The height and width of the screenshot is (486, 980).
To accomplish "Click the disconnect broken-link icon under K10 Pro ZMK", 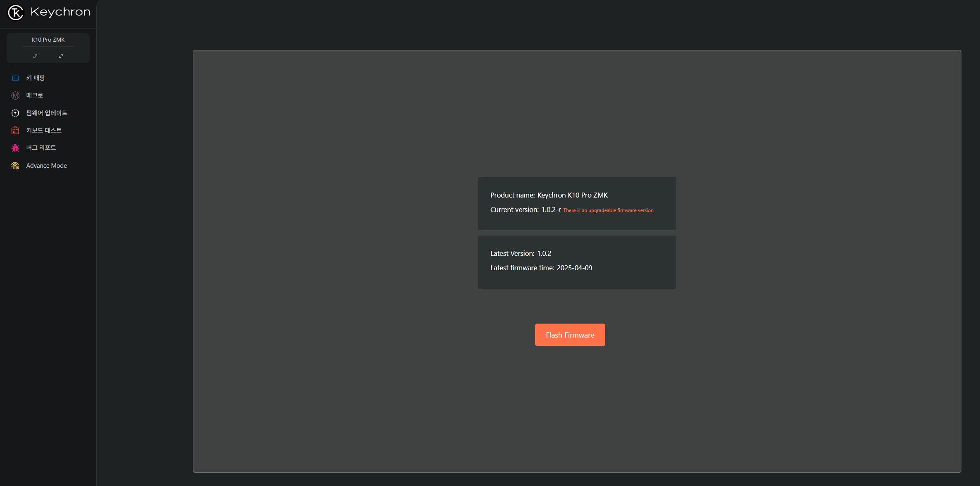I will 61,56.
